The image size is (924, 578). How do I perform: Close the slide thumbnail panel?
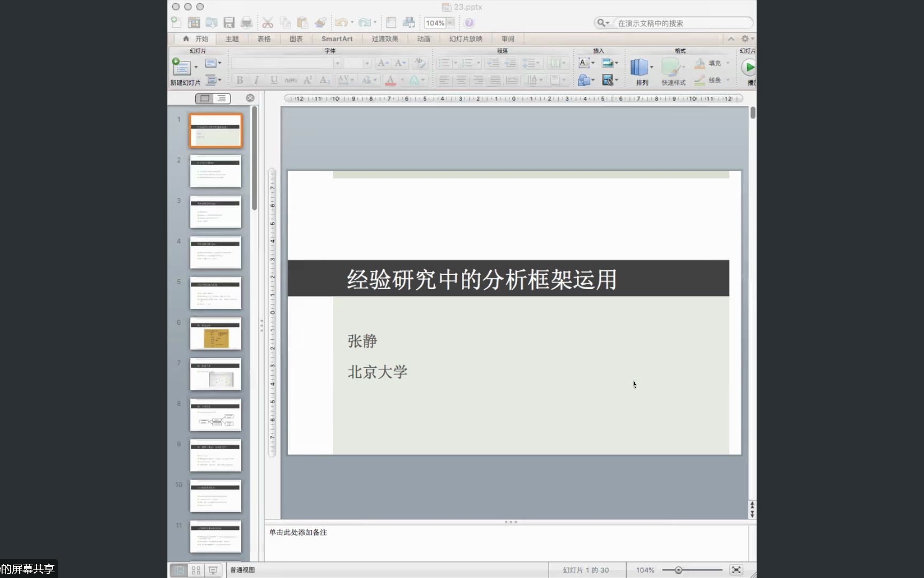250,98
